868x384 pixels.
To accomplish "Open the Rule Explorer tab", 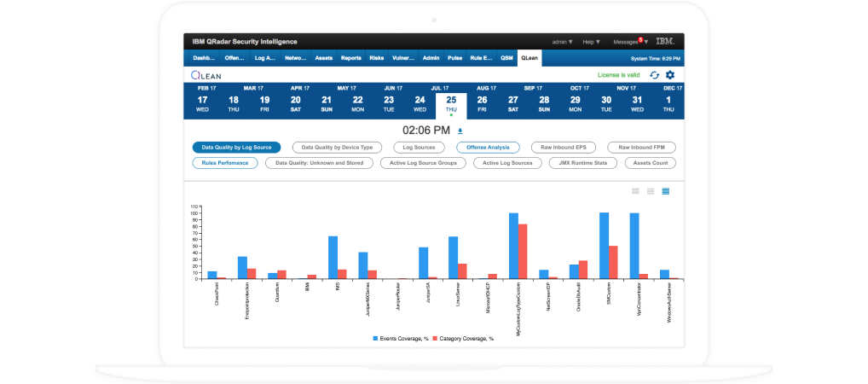I will click(481, 58).
